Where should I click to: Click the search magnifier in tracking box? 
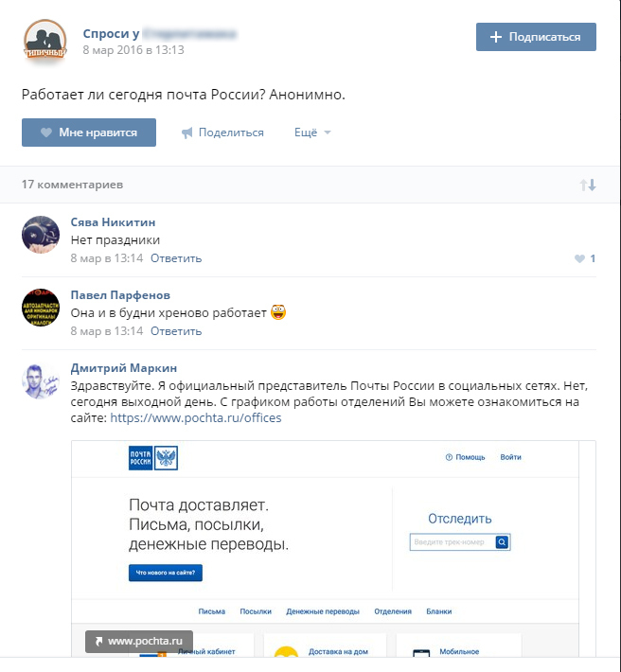(502, 542)
